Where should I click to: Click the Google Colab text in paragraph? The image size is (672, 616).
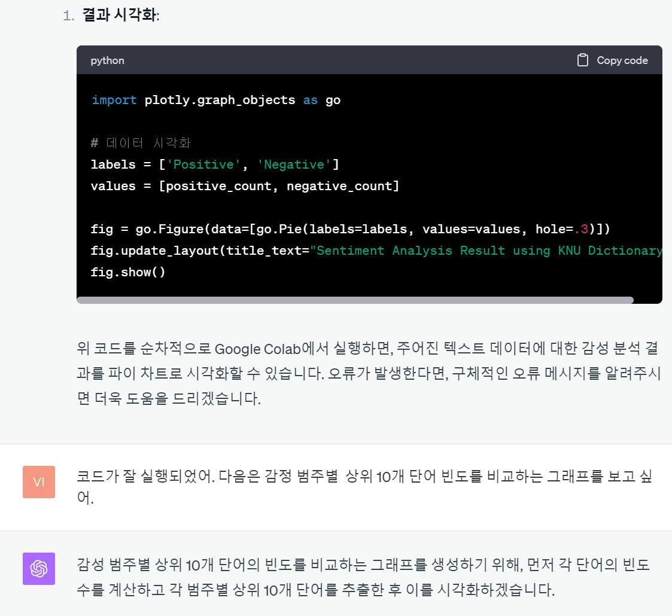pyautogui.click(x=257, y=349)
